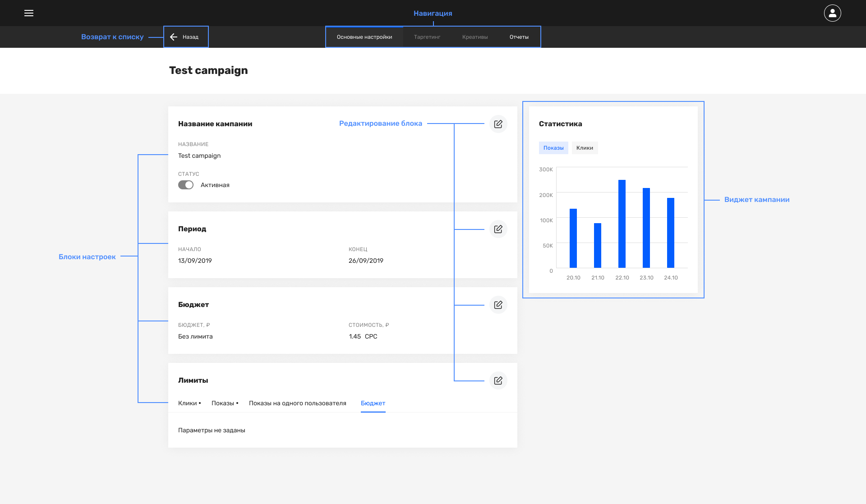
Task: Select the Показы limits tab
Action: (225, 403)
